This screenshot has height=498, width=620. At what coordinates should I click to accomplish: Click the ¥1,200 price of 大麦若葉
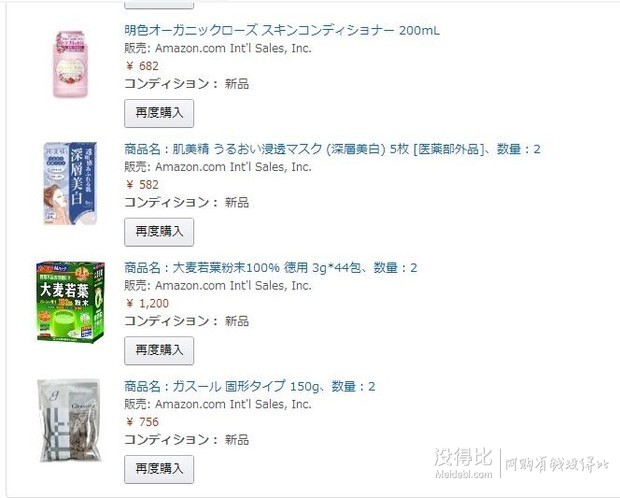[147, 303]
